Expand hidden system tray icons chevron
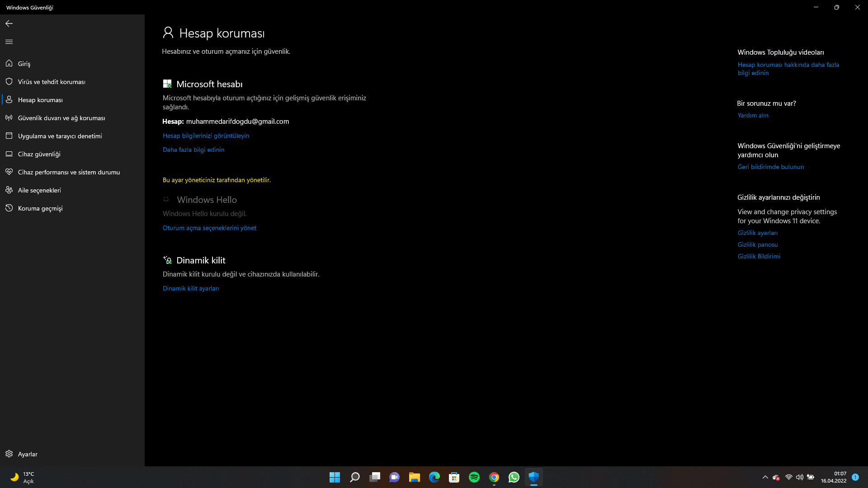This screenshot has height=488, width=868. (x=765, y=477)
